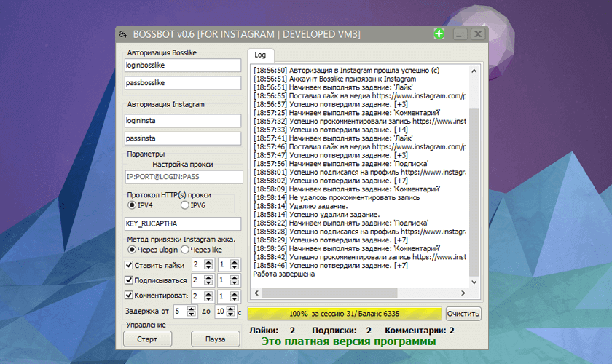This screenshot has height=364, width=612.
Task: Click log line 'Работа завершена'
Action: click(x=283, y=274)
